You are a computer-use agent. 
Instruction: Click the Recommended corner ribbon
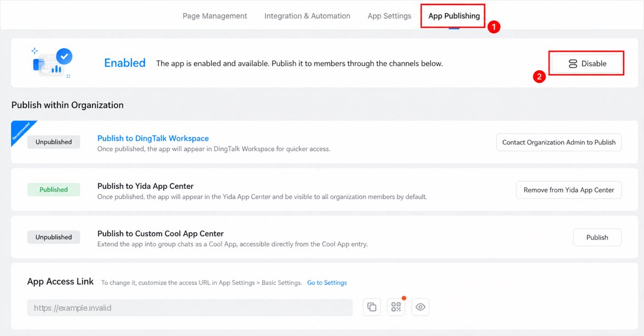23,132
